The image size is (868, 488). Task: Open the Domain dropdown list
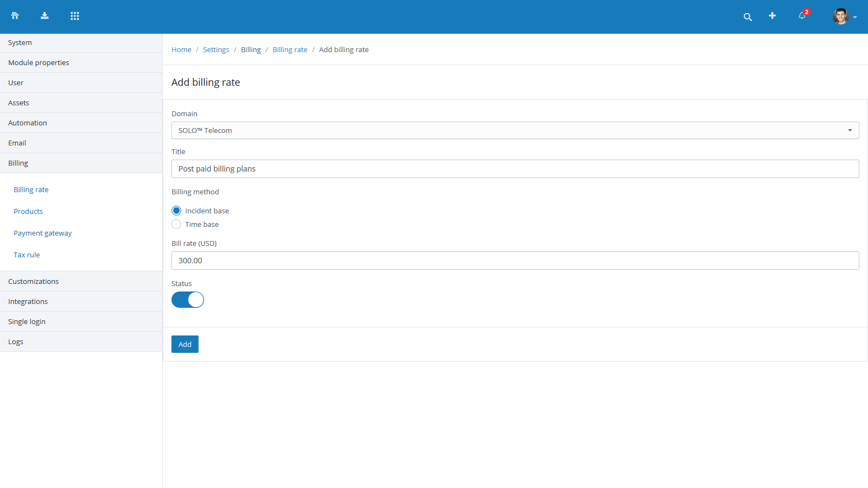click(515, 130)
